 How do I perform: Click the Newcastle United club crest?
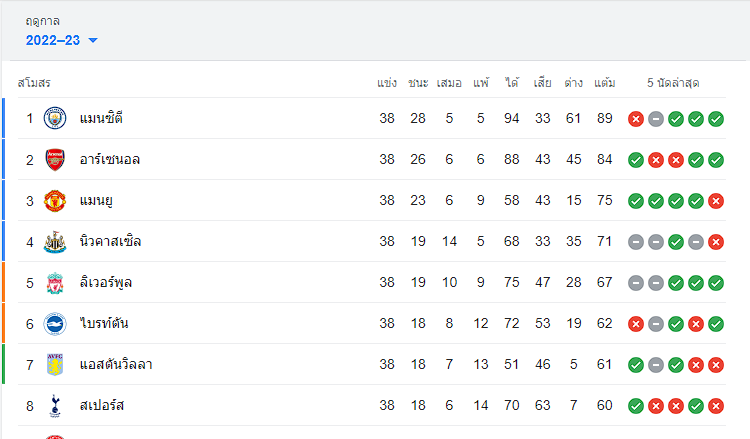[x=55, y=241]
